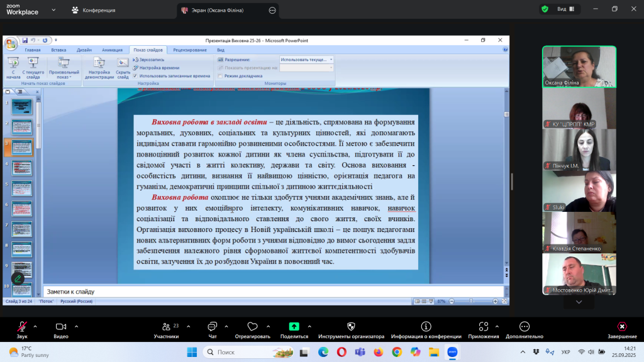Switch to the Анимация ribbon tab
Image resolution: width=644 pixels, height=362 pixels.
pos(112,50)
